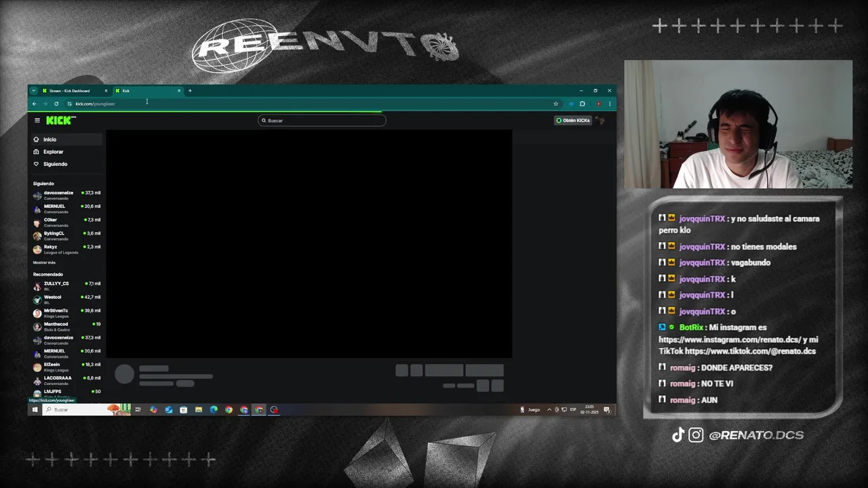
Task: Open the tab search dropdown arrow
Action: 33,91
